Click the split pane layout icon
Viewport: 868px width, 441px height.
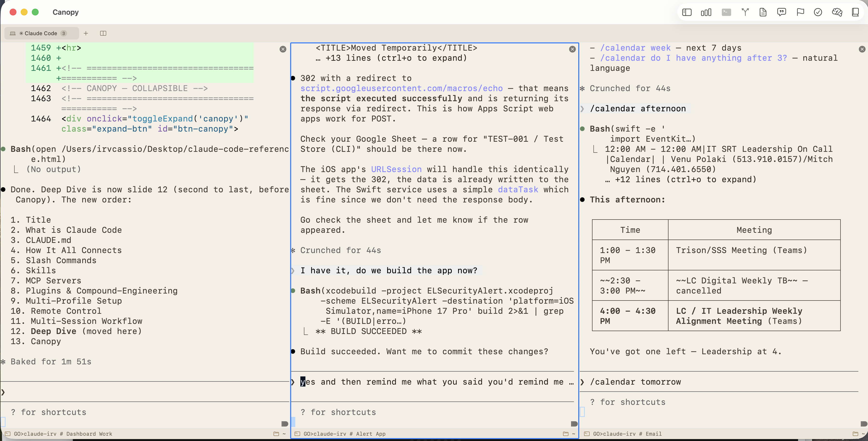tap(103, 33)
